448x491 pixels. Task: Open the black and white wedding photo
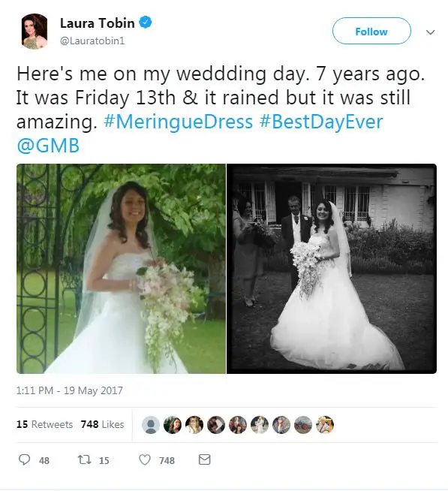(332, 269)
